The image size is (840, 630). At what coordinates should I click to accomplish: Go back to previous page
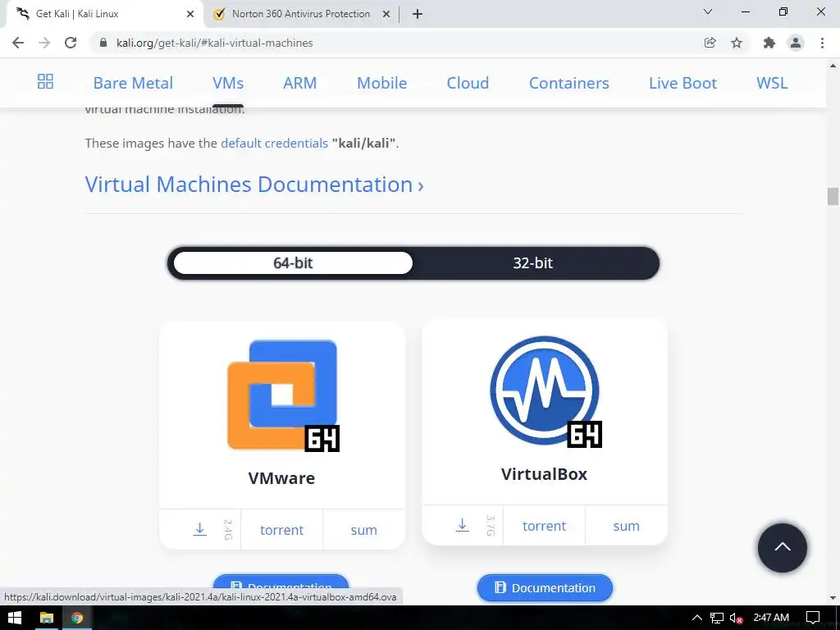18,43
